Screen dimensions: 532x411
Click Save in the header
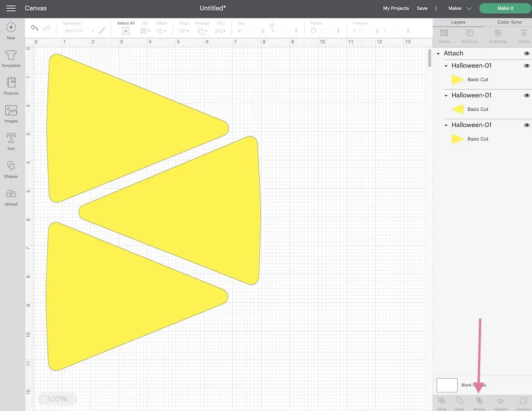pos(422,8)
